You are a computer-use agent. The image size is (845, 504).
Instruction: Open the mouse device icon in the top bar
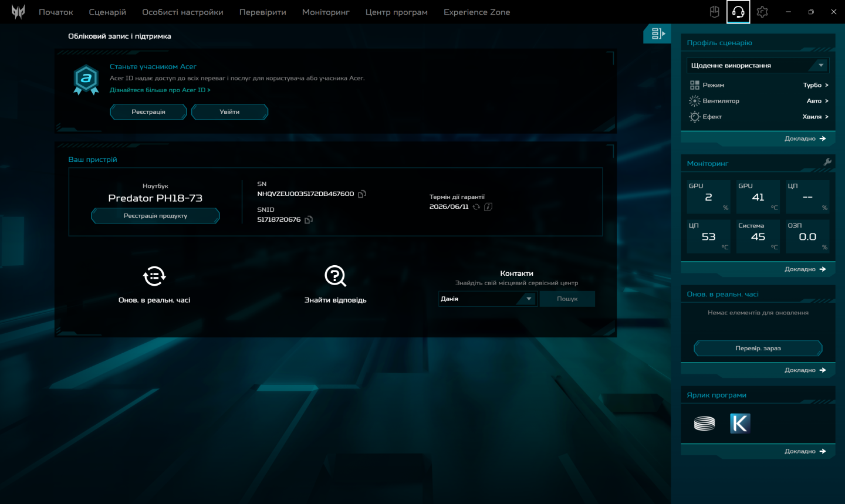(x=715, y=12)
